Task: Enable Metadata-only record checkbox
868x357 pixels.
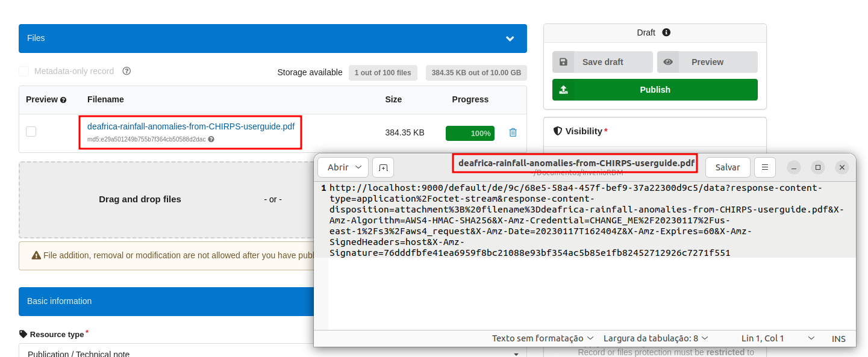Action: pos(23,70)
